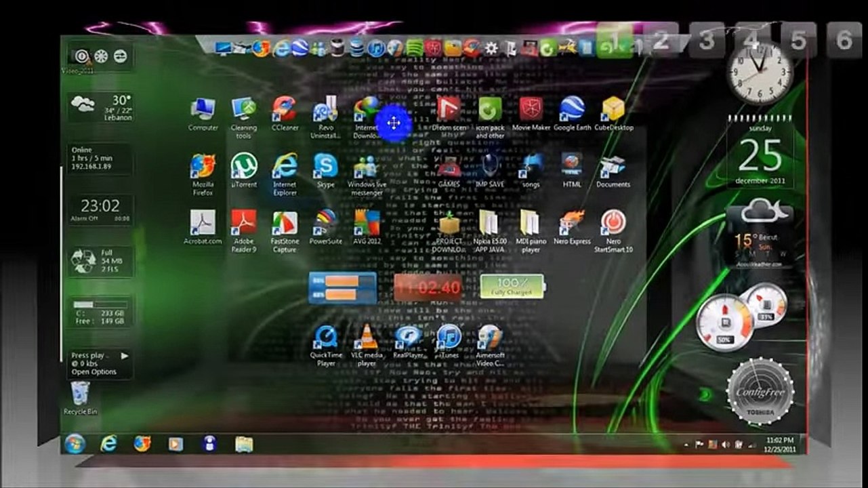Open Internet Explorer from the taskbar
Image resolution: width=868 pixels, height=488 pixels.
coord(108,444)
